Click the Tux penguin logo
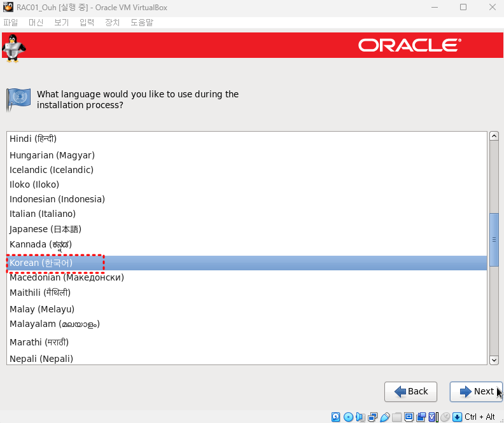Image resolution: width=504 pixels, height=423 pixels. pos(13,48)
